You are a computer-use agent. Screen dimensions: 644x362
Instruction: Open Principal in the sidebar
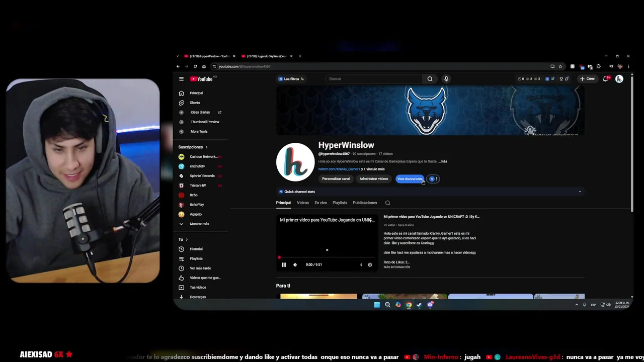tap(196, 93)
